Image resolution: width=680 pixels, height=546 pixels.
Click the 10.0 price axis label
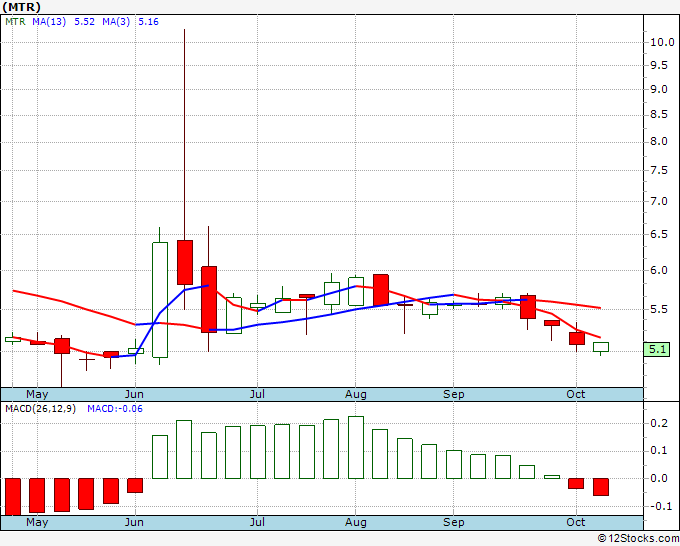click(662, 42)
